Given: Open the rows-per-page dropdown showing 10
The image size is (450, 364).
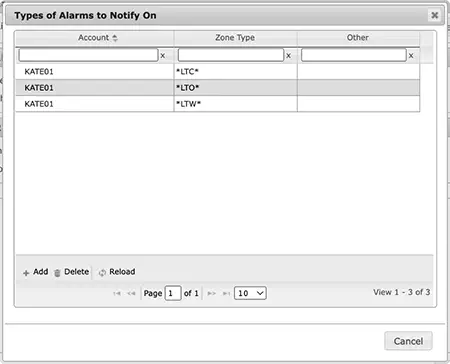Looking at the screenshot, I should [x=250, y=293].
